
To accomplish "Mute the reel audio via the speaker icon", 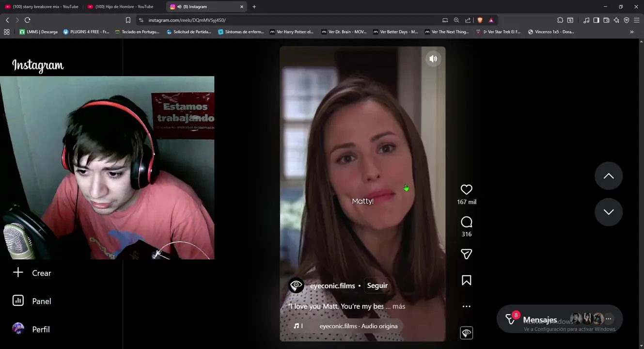I will coord(433,59).
